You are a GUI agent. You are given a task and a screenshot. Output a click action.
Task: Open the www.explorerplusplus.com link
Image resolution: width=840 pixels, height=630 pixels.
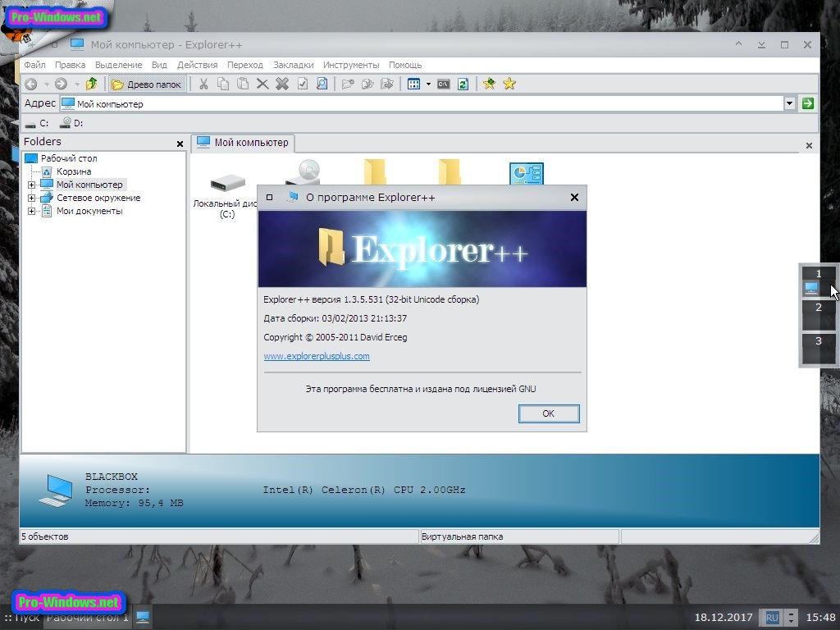pos(317,356)
